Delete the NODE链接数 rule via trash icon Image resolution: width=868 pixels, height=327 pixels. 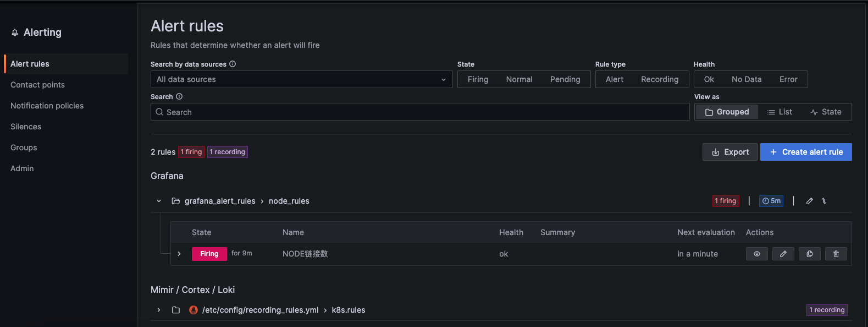[x=836, y=254]
